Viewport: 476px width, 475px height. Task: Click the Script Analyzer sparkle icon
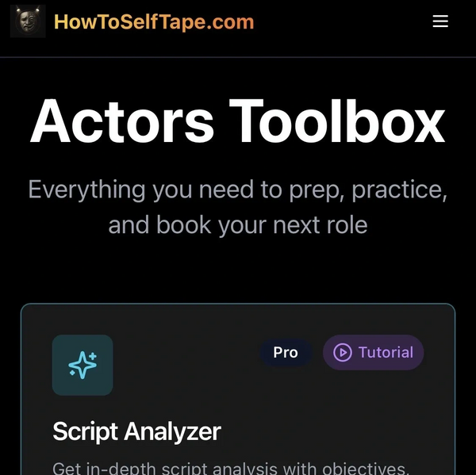pos(83,365)
